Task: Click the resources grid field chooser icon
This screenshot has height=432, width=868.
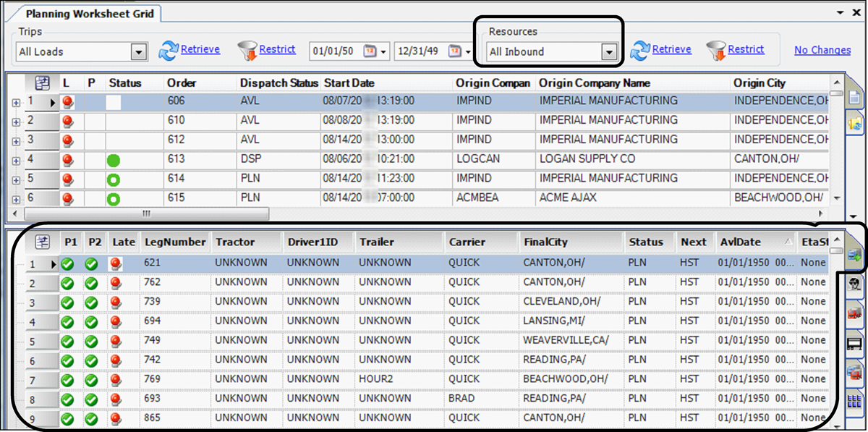Action: coord(43,242)
